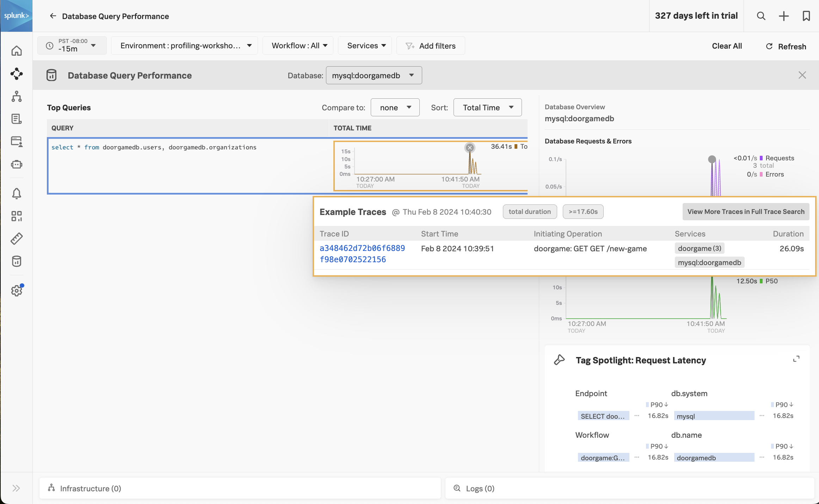Open the mysql:doorgamedb database dropdown

374,75
